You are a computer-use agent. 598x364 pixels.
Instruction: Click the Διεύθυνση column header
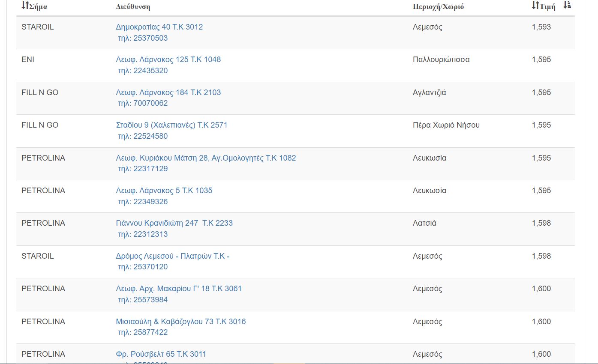[x=133, y=7]
